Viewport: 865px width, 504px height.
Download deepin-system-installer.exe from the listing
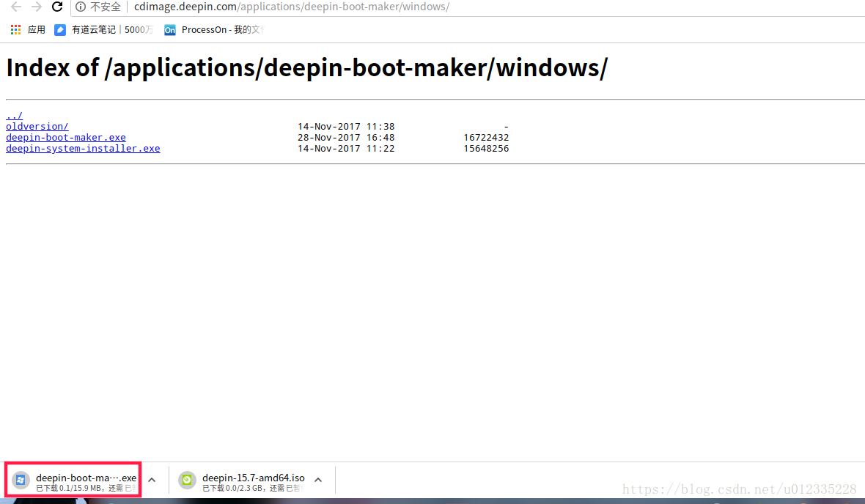83,148
